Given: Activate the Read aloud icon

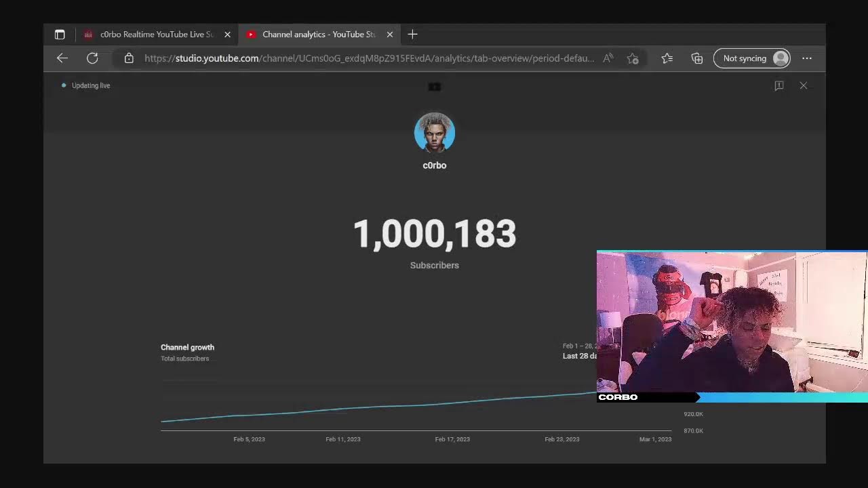Looking at the screenshot, I should (x=608, y=58).
